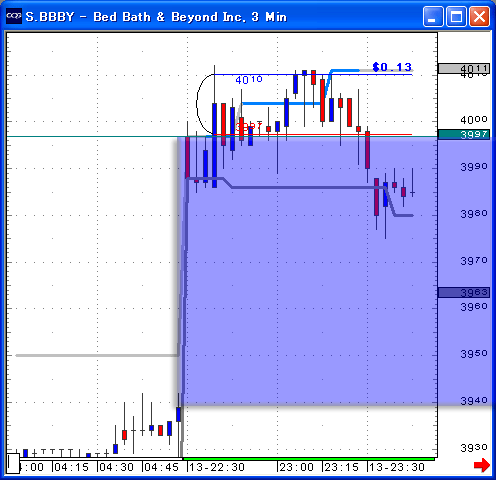The image size is (496, 480).
Task: Click the 3980 price scale label
Action: tap(474, 214)
